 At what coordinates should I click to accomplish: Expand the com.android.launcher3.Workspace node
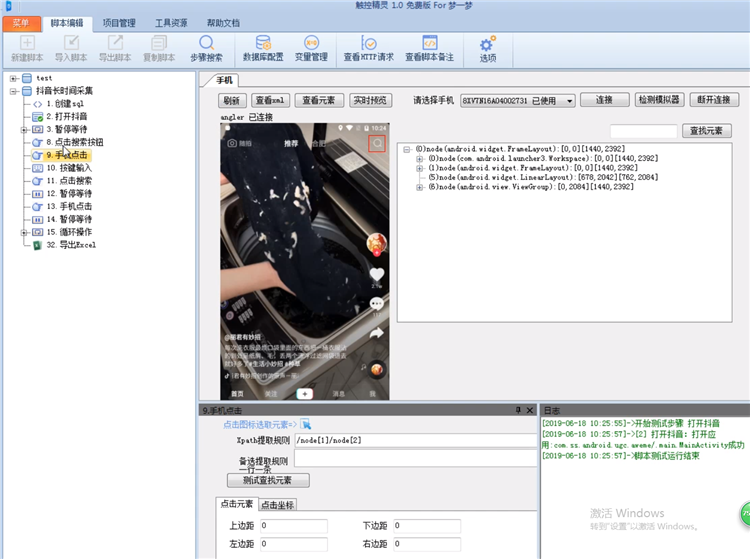pyautogui.click(x=420, y=159)
